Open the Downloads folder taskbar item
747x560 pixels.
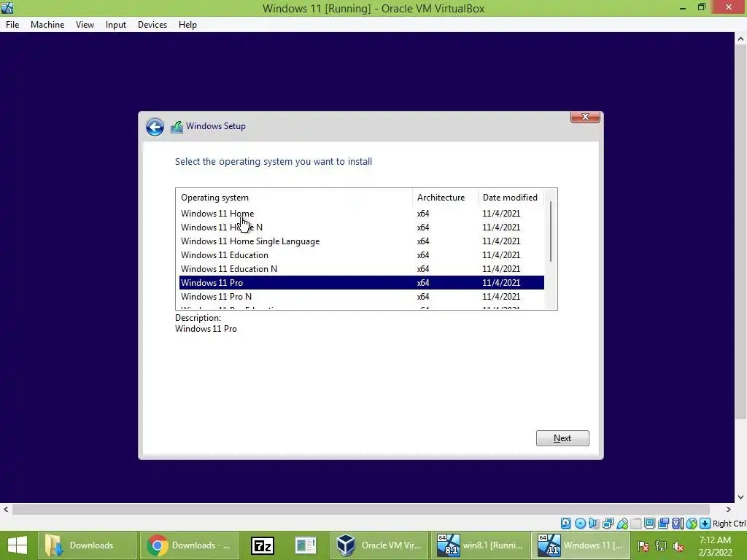(88, 545)
